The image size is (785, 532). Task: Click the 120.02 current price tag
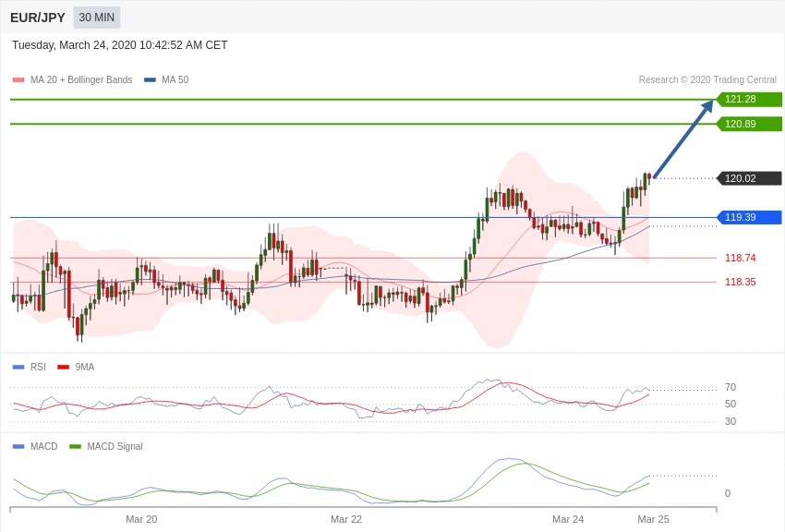coord(749,178)
